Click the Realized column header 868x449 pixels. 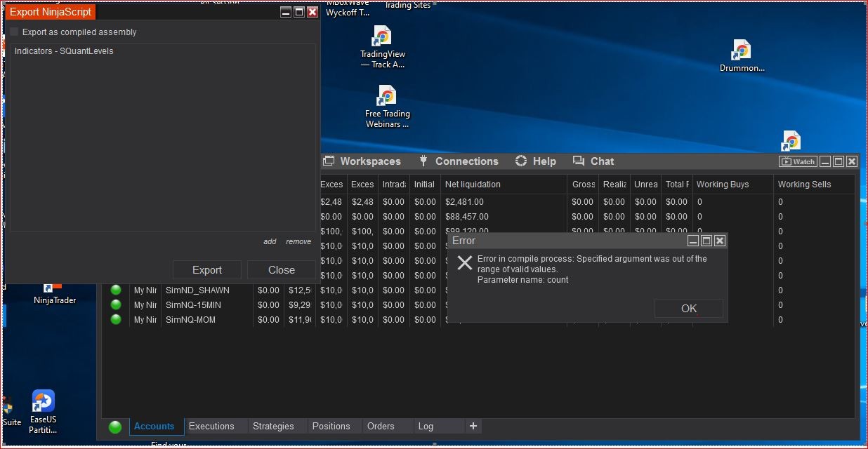coord(614,185)
